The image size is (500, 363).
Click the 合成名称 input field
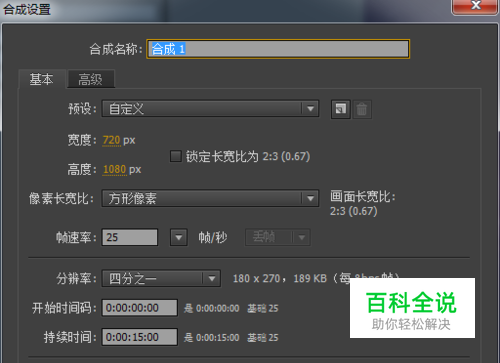pyautogui.click(x=278, y=49)
